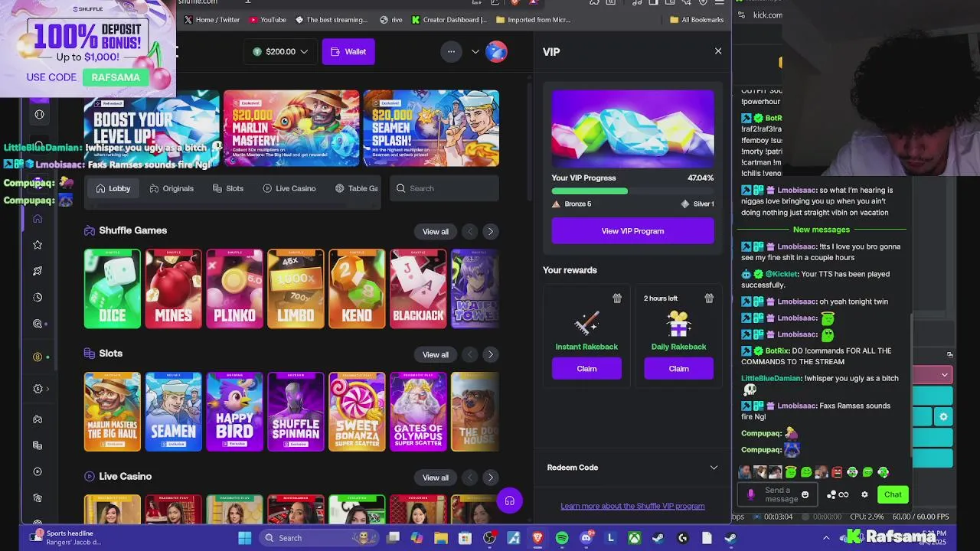Open the Home / Twitter bookmark

coord(212,20)
